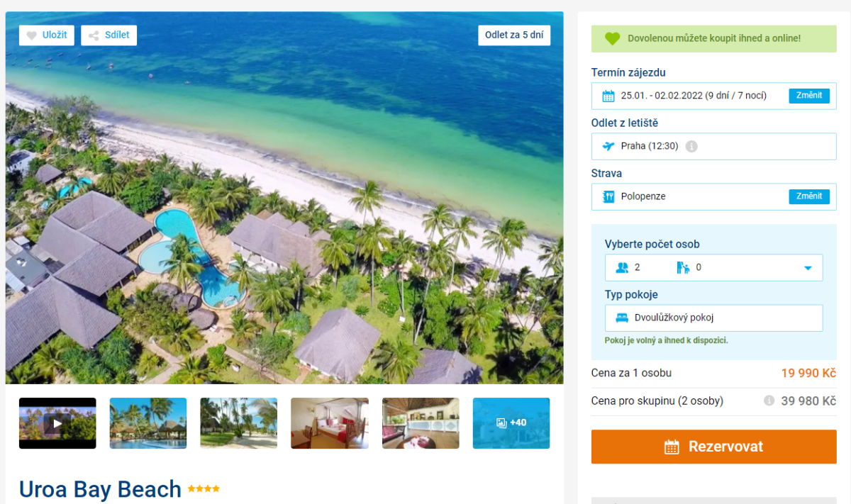Viewport: 851px width, 504px height.
Task: Click the children icon showing 0
Action: coord(684,267)
